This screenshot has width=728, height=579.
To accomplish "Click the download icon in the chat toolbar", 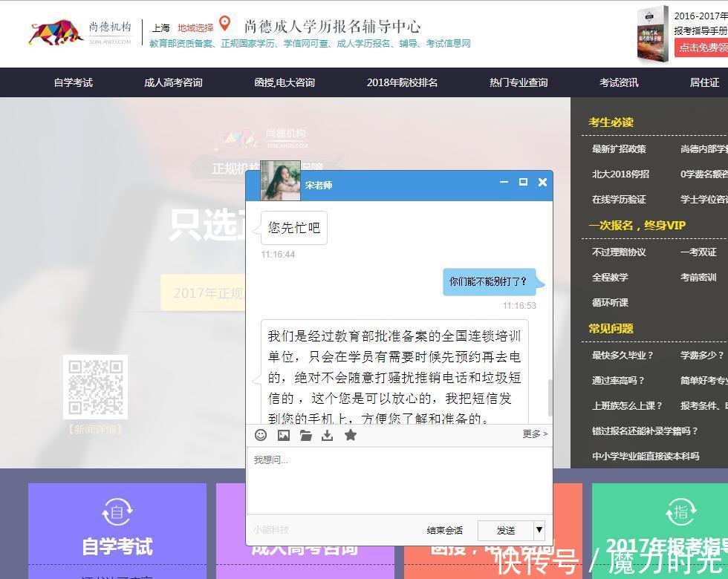I will (x=327, y=435).
